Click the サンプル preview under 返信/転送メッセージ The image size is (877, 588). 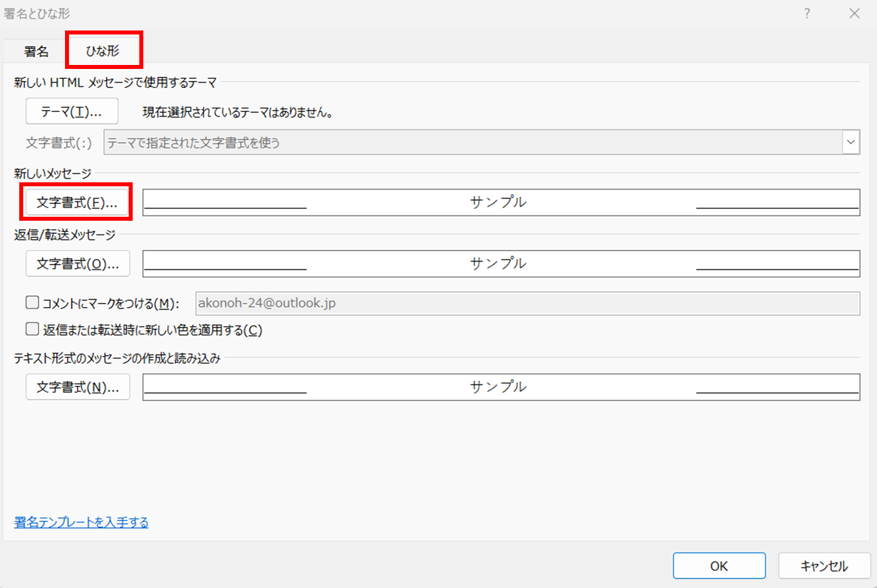point(501,263)
